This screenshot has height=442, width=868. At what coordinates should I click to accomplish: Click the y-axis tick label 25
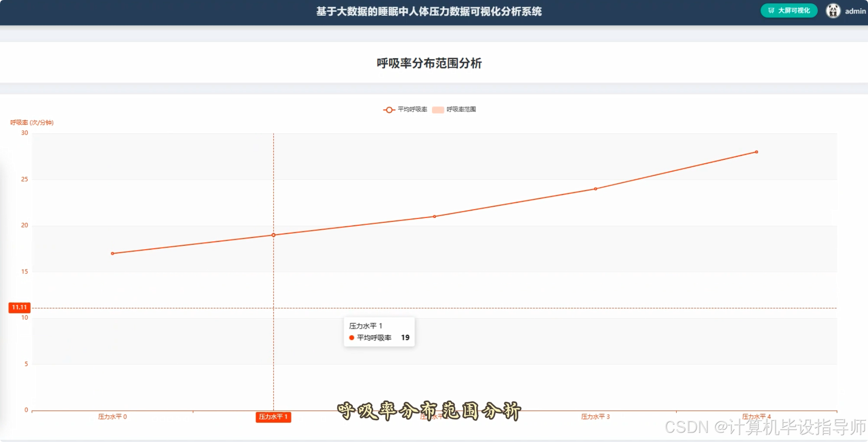[25, 179]
